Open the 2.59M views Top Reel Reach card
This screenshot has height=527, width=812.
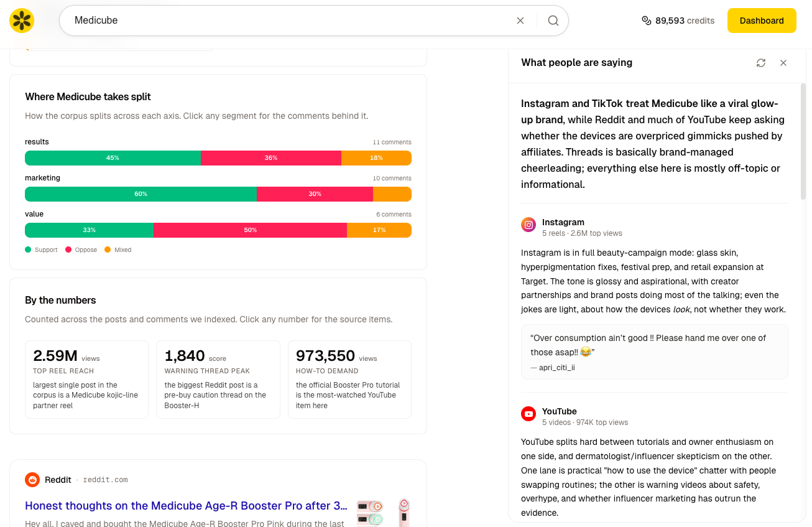(x=87, y=380)
